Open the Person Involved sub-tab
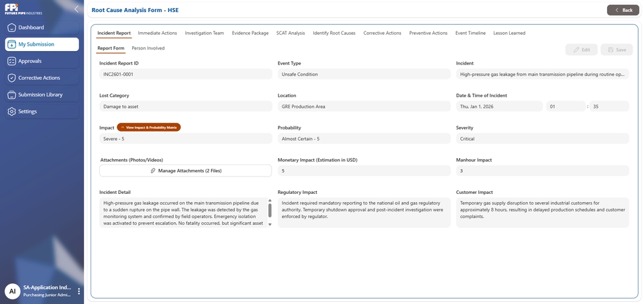This screenshot has height=304, width=644. [x=148, y=48]
